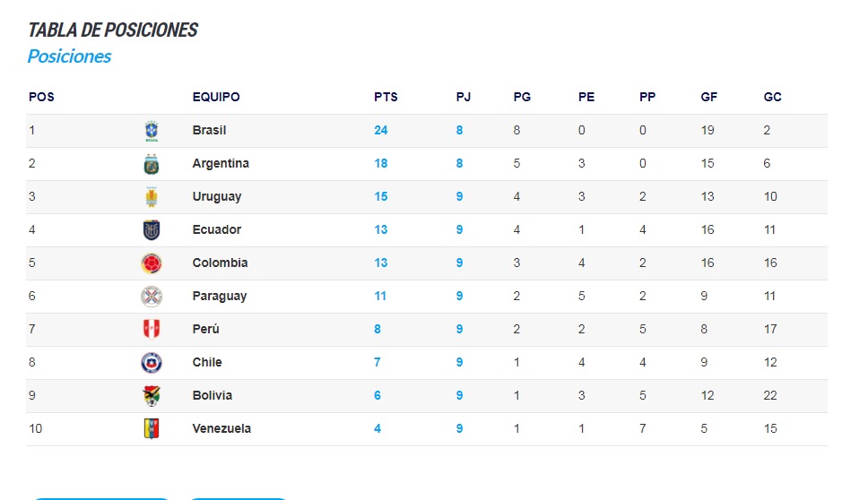Screen dimensions: 868x500
Task: Open the Posiciones heading link
Action: [x=69, y=56]
